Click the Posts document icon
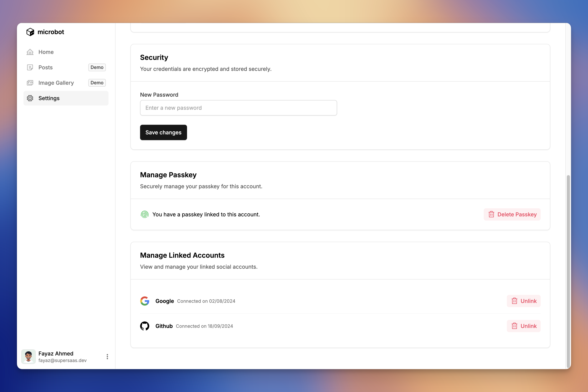Viewport: 588px width, 392px height. (x=30, y=68)
